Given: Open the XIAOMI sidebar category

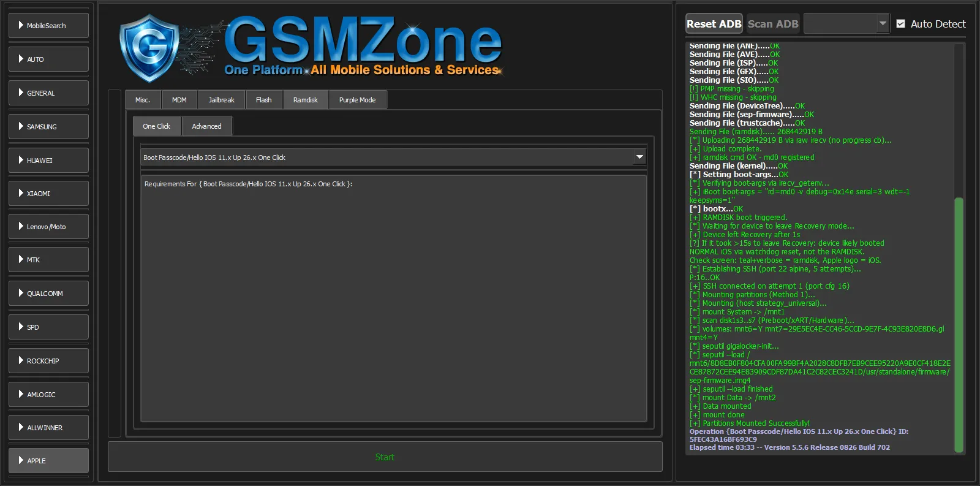Looking at the screenshot, I should [48, 194].
